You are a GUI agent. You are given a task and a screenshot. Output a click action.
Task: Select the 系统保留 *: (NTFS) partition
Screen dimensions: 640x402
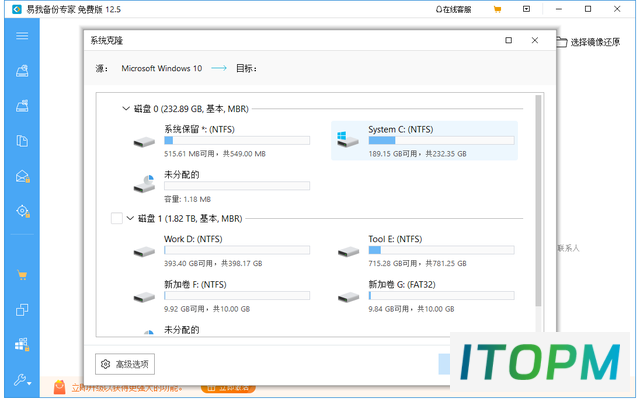220,141
